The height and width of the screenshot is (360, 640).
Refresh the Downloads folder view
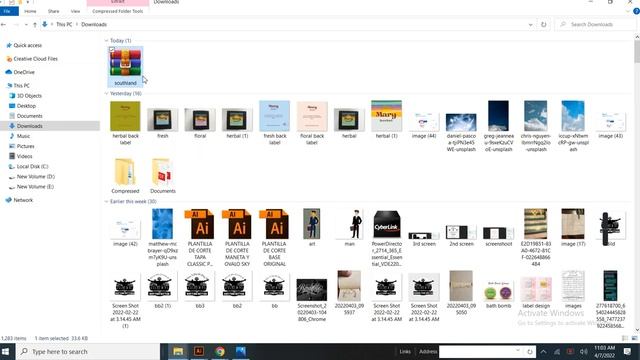point(544,24)
